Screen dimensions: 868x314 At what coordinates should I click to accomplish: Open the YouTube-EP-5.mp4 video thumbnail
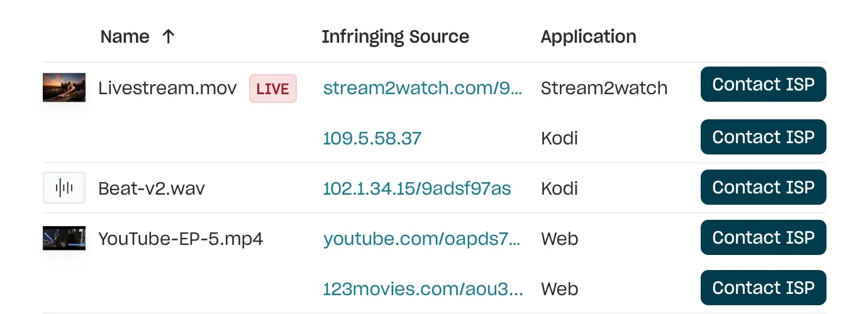64,238
